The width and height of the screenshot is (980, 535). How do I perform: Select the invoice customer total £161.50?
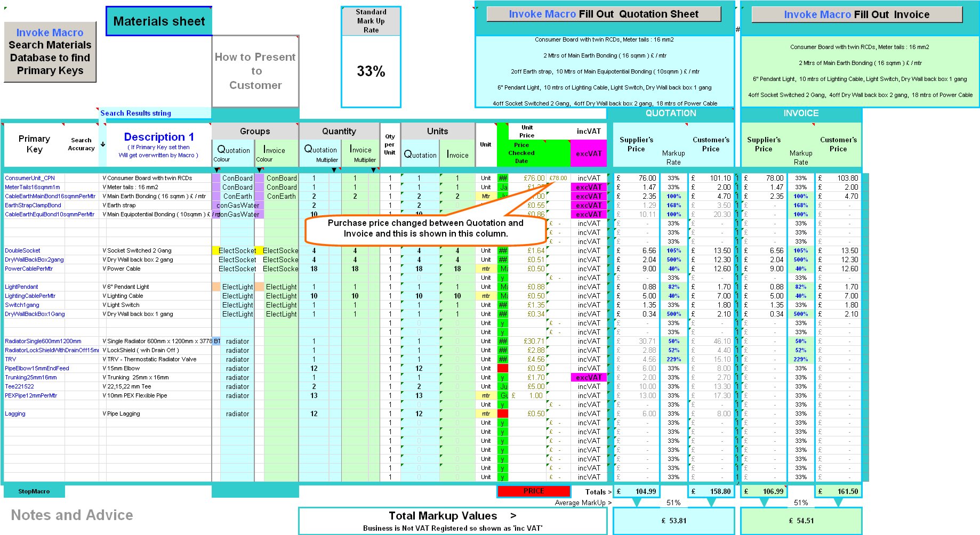(x=838, y=491)
